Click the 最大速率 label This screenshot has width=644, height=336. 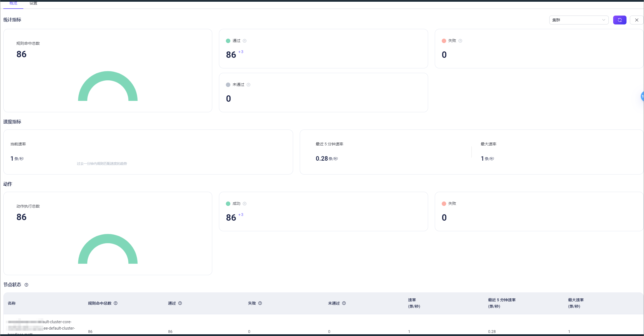[x=488, y=144]
